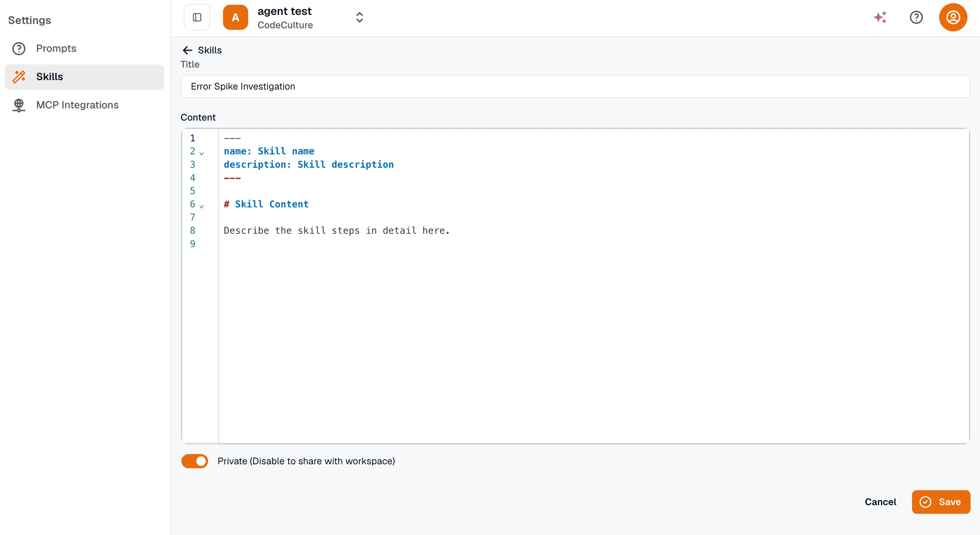
Task: Select Skills in settings sidebar
Action: tap(84, 77)
